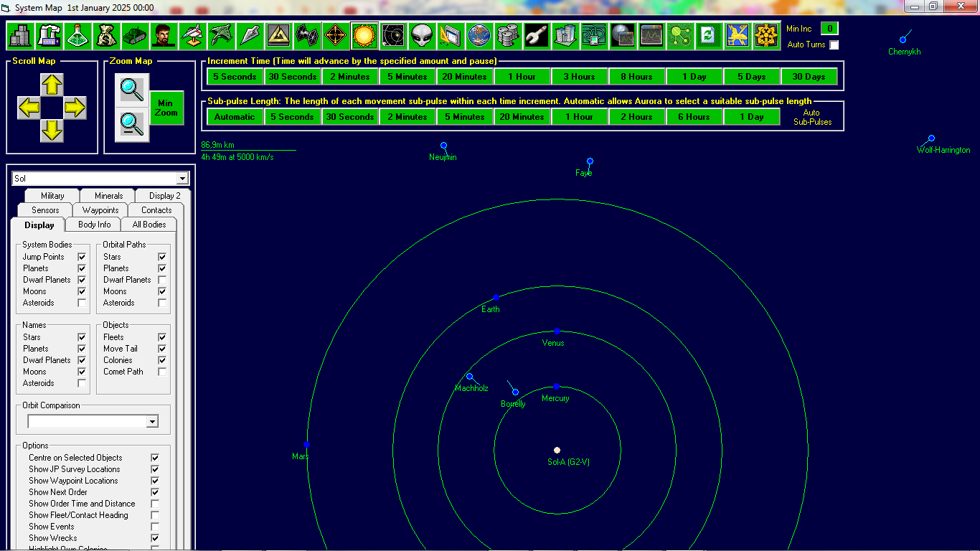Screen dimensions: 980x551
Task: Open the orbit chart icon
Action: click(x=394, y=34)
